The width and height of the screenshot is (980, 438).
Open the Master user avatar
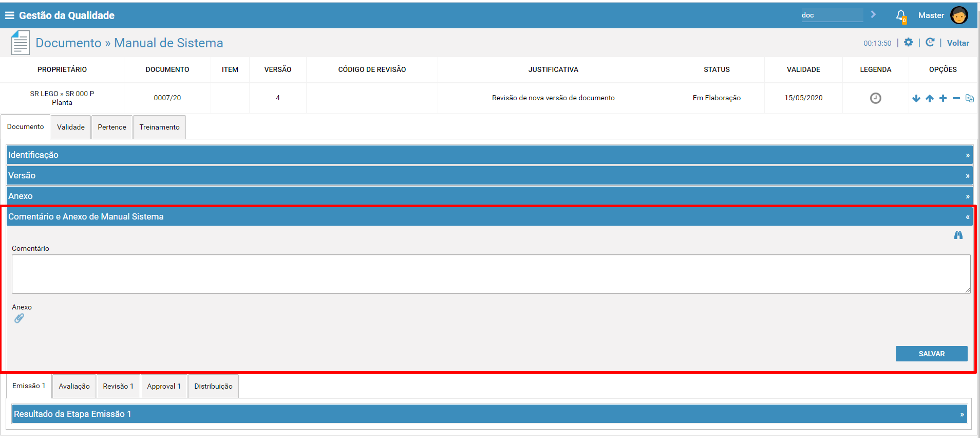[x=959, y=15]
